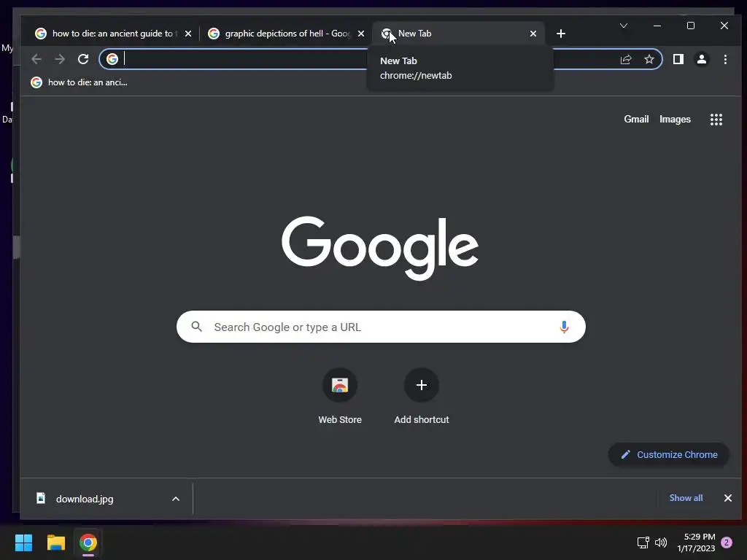Open File Explorer from taskbar
The width and height of the screenshot is (747, 560).
pos(55,542)
